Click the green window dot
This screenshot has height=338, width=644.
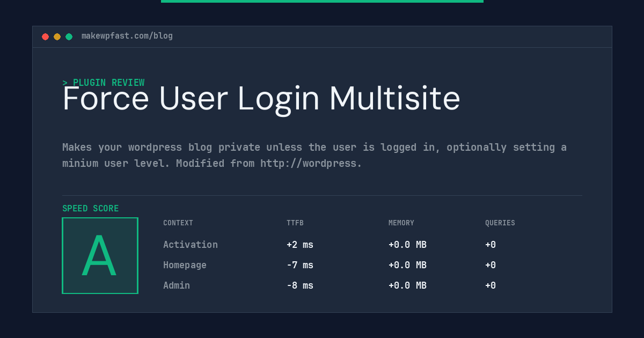[x=69, y=36]
